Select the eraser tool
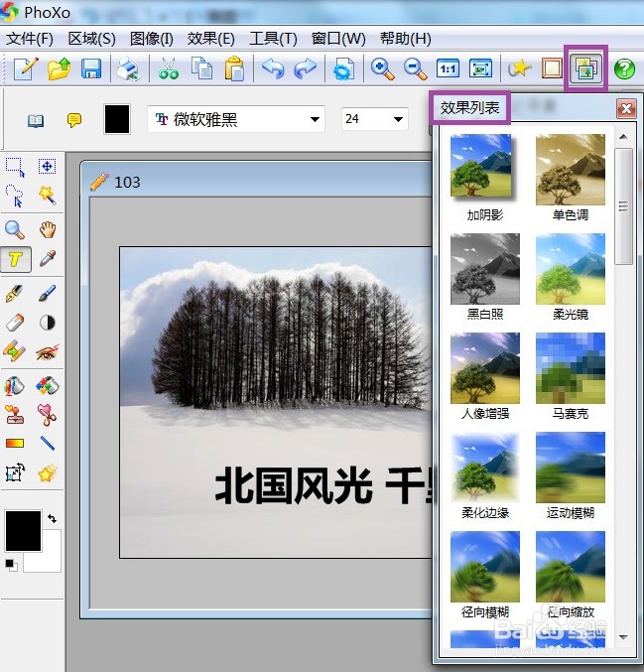Image resolution: width=644 pixels, height=672 pixels. click(15, 323)
